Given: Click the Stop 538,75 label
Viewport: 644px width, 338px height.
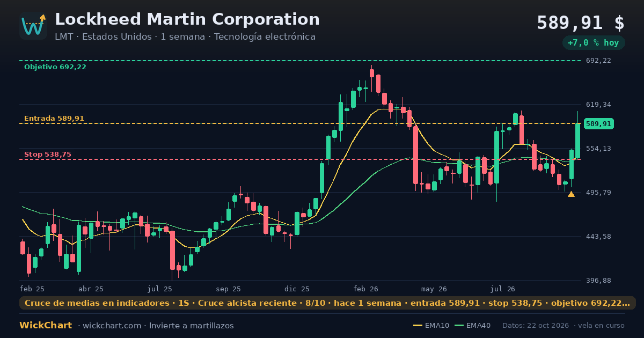Looking at the screenshot, I should [48, 155].
